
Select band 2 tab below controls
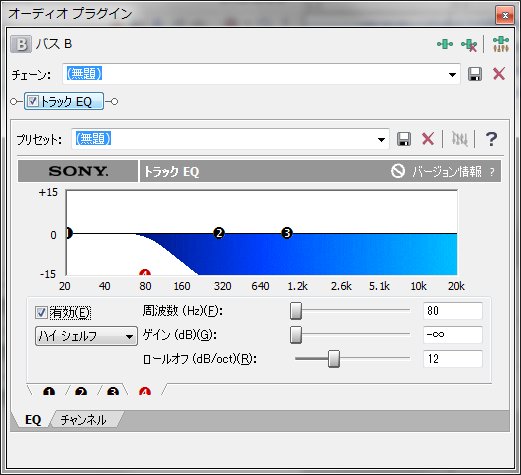tap(81, 391)
